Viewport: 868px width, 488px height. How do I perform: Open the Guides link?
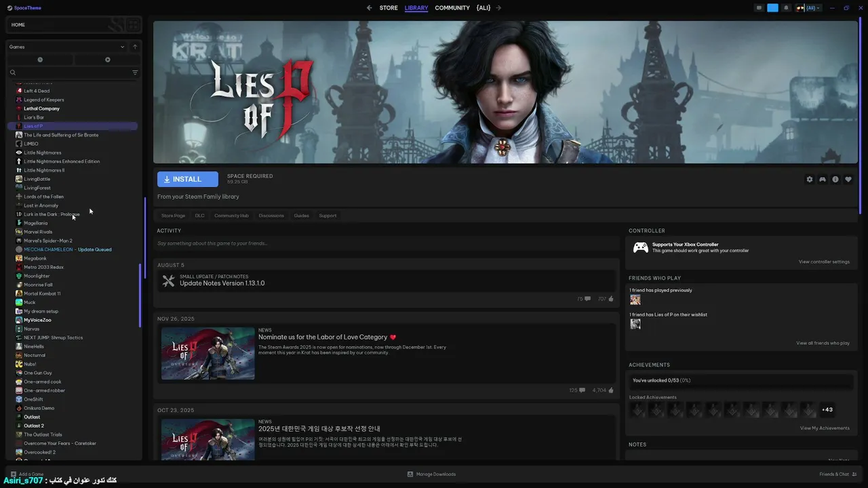click(301, 216)
